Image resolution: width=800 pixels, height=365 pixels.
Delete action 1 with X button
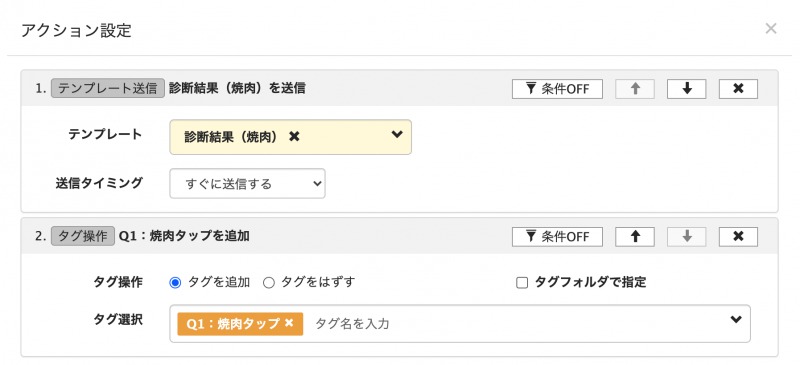click(738, 89)
